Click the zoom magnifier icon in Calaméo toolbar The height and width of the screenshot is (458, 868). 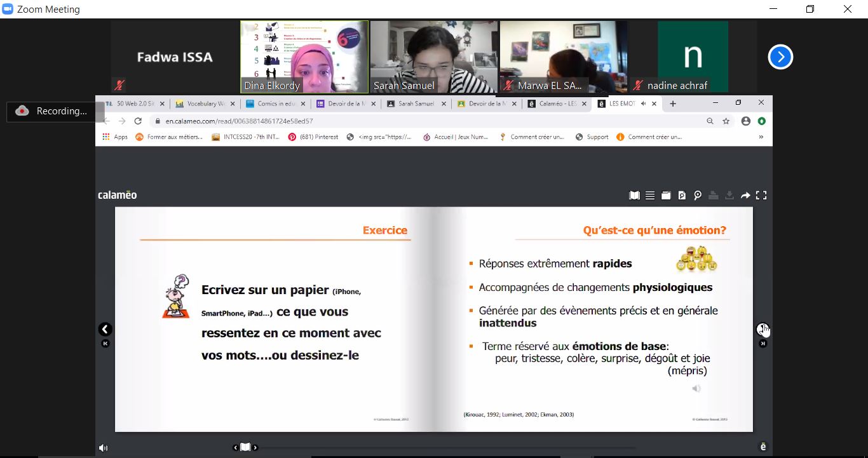pyautogui.click(x=698, y=196)
